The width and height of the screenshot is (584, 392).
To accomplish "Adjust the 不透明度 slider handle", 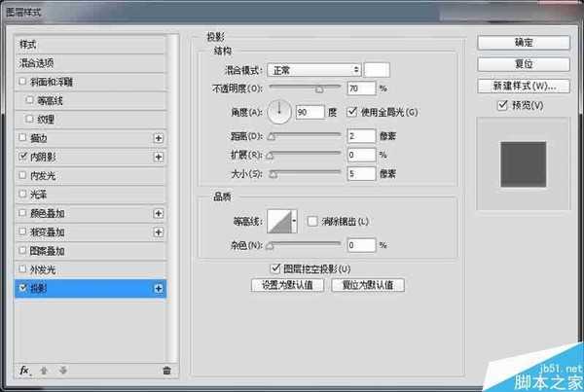I will 319,89.
